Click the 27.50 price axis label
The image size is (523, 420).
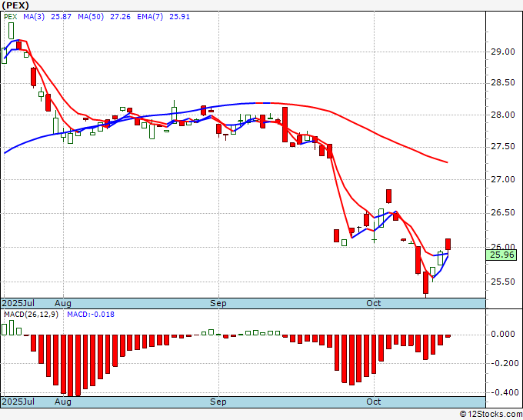click(503, 146)
